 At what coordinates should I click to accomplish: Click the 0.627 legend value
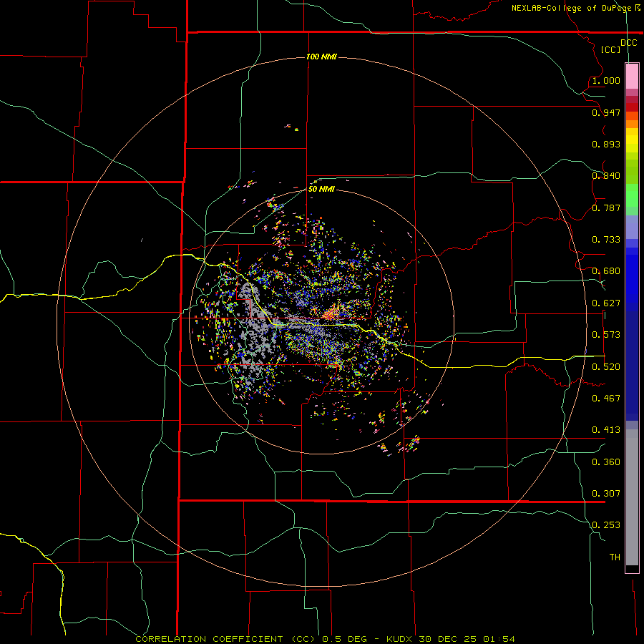[606, 303]
